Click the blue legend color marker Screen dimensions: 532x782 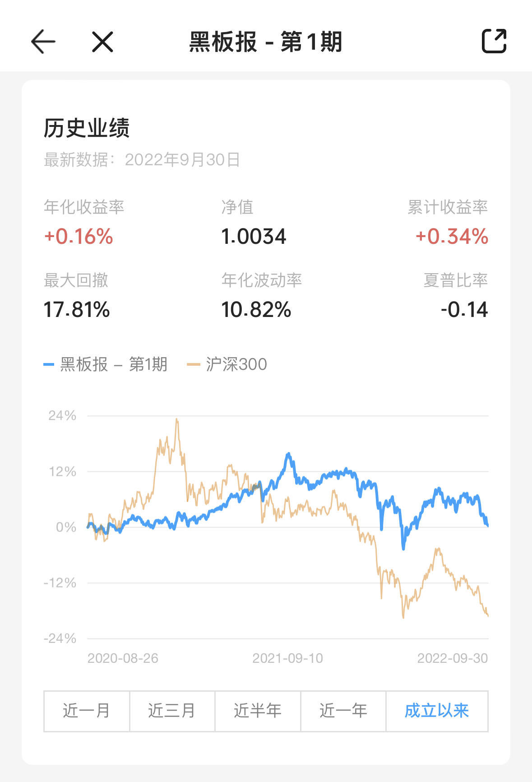[x=49, y=364]
